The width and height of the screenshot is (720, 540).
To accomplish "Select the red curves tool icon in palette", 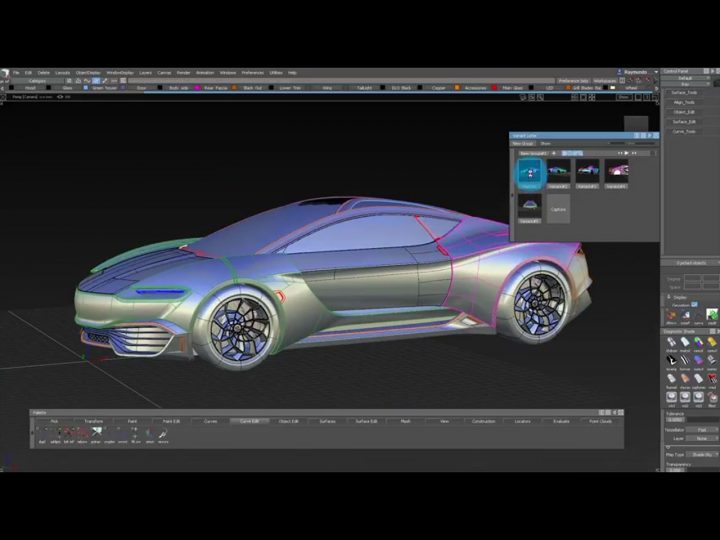I will 83,432.
